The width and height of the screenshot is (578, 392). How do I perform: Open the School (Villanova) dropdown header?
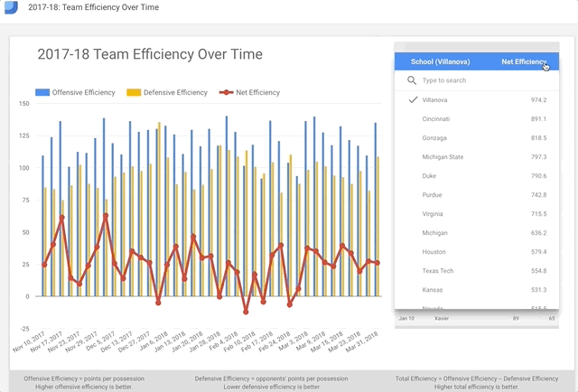(x=440, y=61)
